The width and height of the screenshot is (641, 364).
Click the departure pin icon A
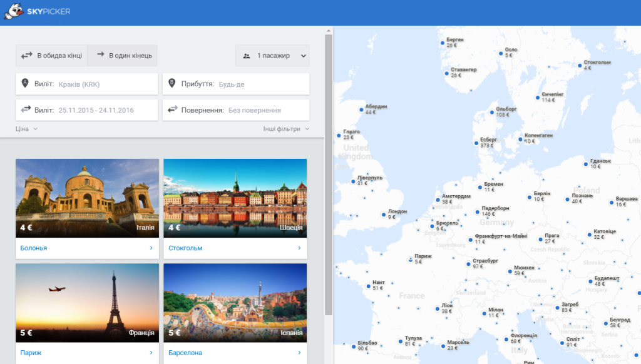[25, 83]
